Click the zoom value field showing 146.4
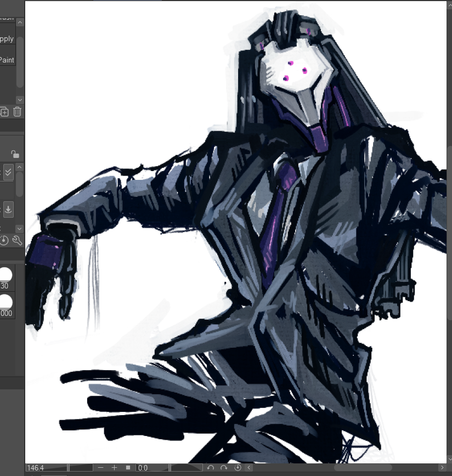 click(47, 468)
